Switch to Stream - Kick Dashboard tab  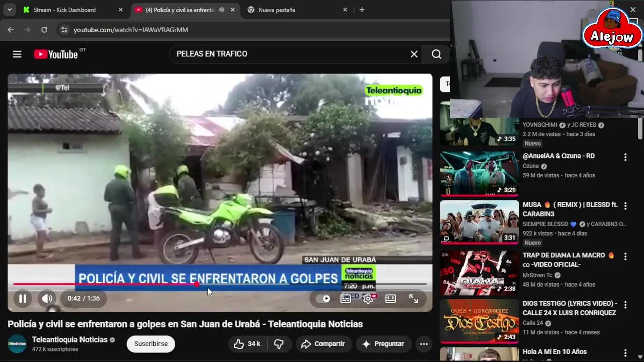click(64, 10)
